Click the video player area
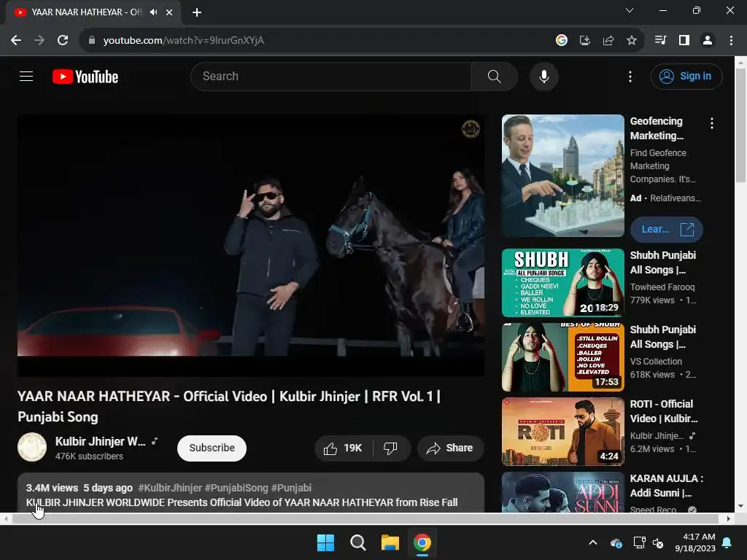Viewport: 747px width, 560px height. pyautogui.click(x=251, y=245)
